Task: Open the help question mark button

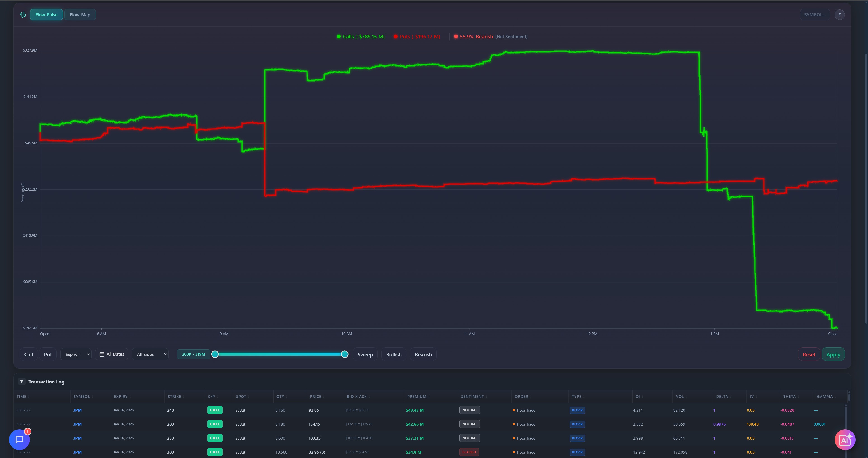Action: [839, 14]
